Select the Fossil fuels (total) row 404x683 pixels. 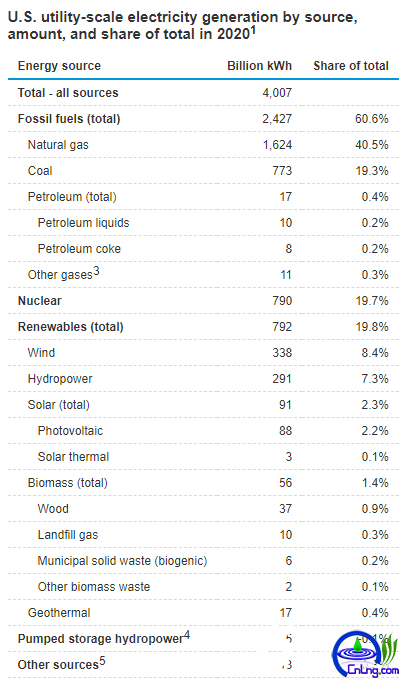203,118
